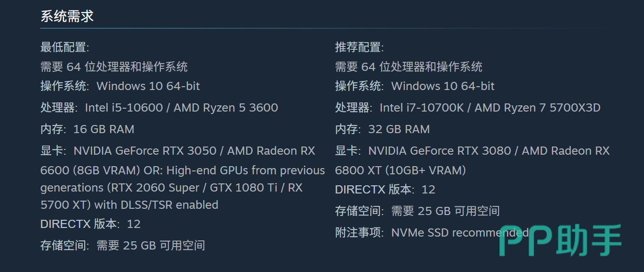Image resolution: width=644 pixels, height=272 pixels.
Task: Click recommended DIRECTX 版本 12 line
Action: pyautogui.click(x=385, y=190)
